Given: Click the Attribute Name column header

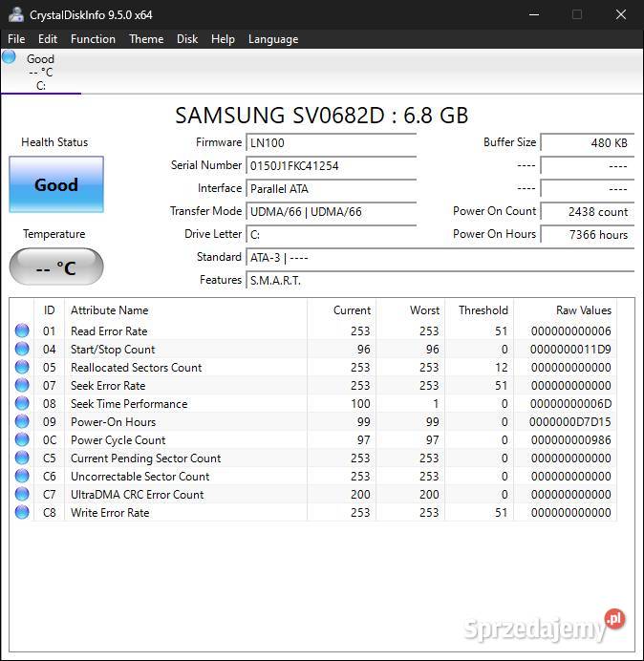Looking at the screenshot, I should 186,310.
